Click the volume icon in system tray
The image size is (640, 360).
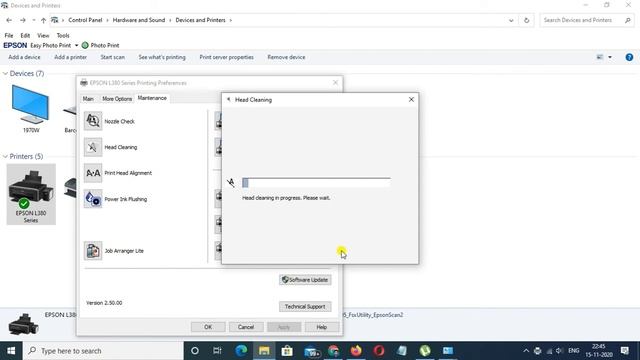pyautogui.click(x=560, y=351)
